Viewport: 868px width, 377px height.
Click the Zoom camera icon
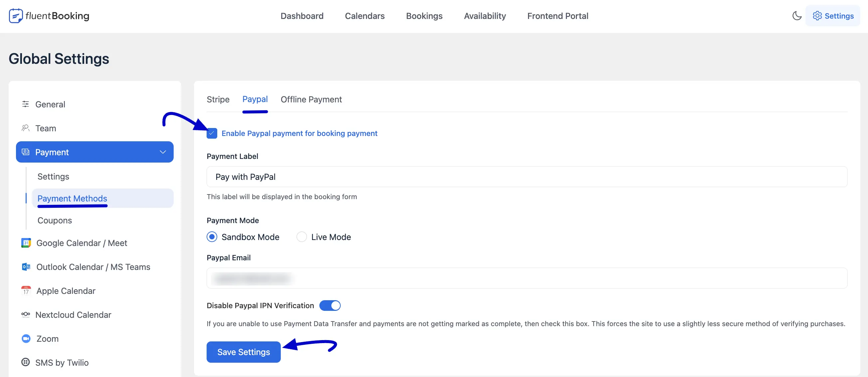click(x=26, y=338)
